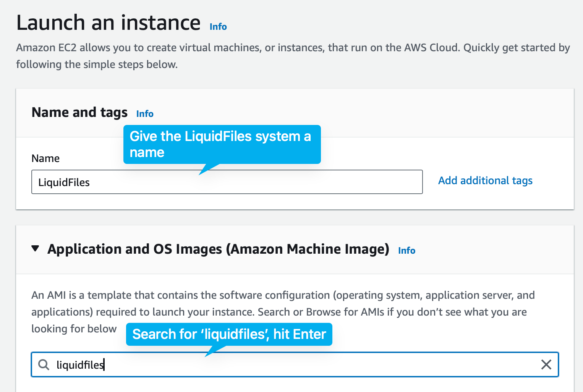Clear the liquidfiles search using the X icon
Viewport: 583px width, 392px height.
[x=546, y=365]
